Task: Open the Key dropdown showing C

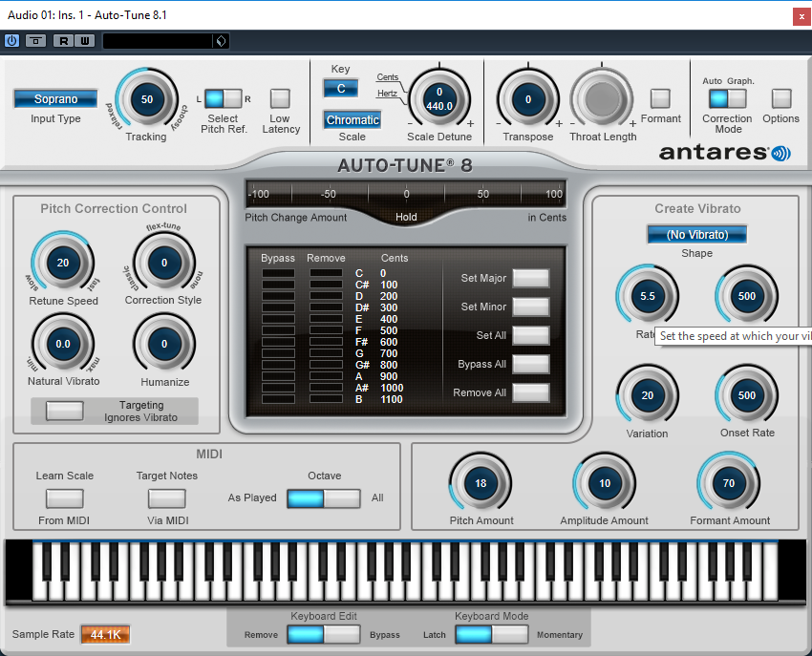Action: 341,89
